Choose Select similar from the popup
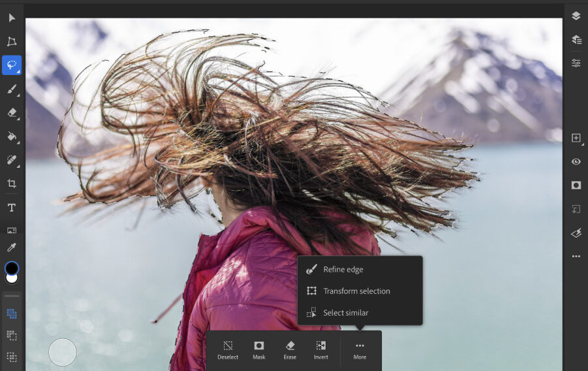The image size is (588, 371). (360, 312)
